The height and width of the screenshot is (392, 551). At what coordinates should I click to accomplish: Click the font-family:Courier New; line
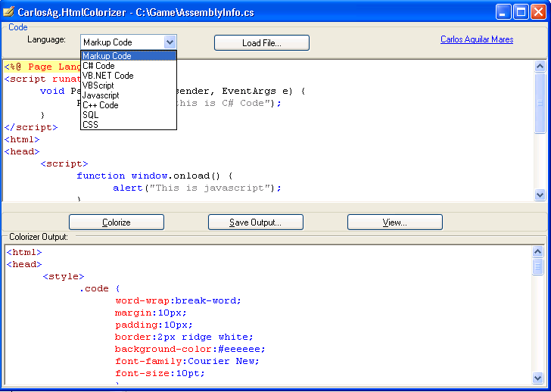(x=187, y=361)
